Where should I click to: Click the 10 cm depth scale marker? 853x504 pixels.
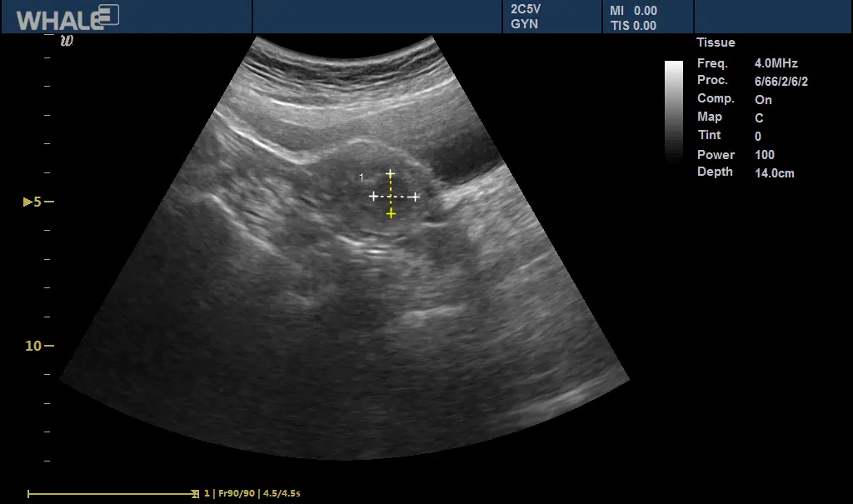point(34,346)
